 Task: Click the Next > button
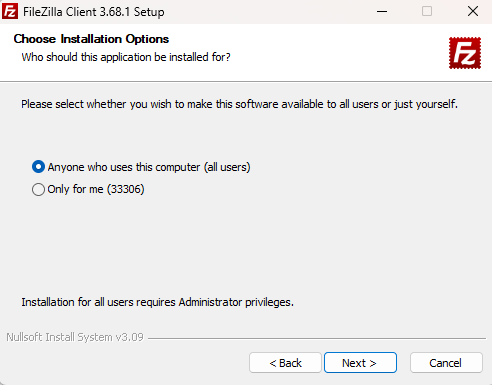pos(360,363)
